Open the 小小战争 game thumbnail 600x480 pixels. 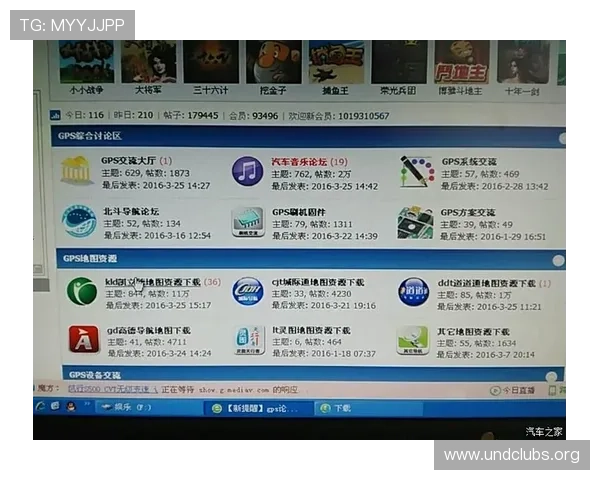tap(87, 62)
